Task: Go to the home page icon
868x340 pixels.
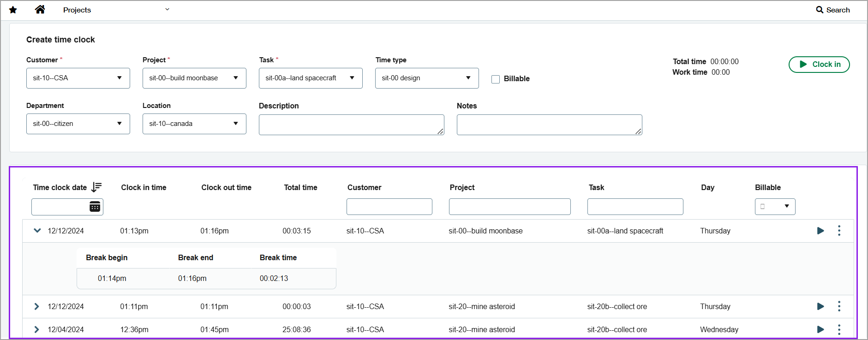Action: (40, 10)
